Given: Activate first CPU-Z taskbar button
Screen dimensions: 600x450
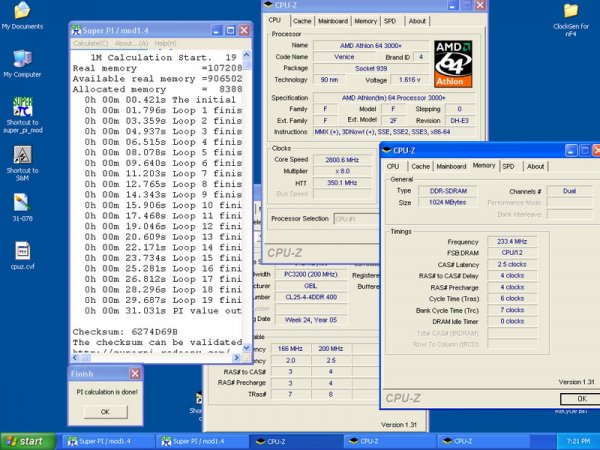Looking at the screenshot, I should click(x=295, y=441).
